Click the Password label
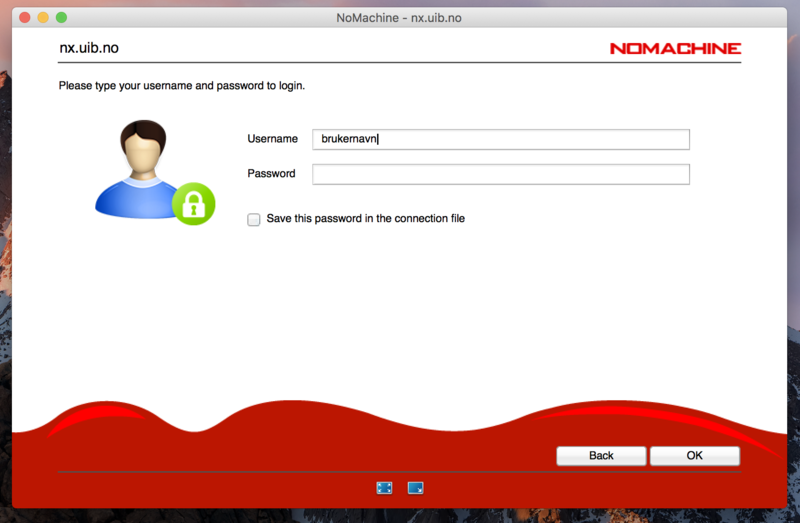The image size is (800, 523). pyautogui.click(x=271, y=174)
